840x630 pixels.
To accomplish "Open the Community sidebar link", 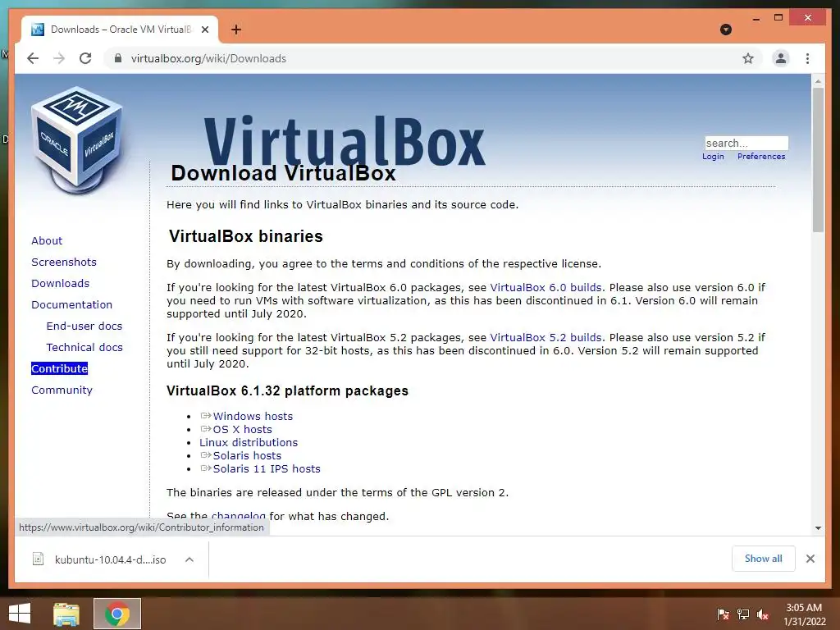I will point(62,390).
